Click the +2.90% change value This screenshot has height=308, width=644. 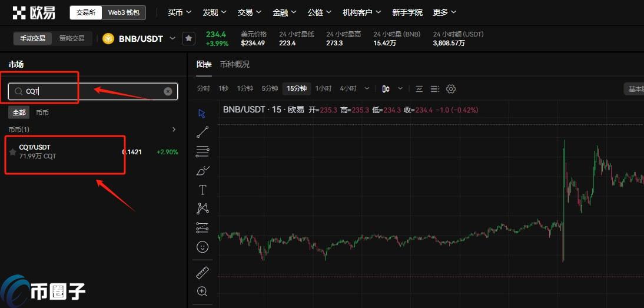coord(168,152)
